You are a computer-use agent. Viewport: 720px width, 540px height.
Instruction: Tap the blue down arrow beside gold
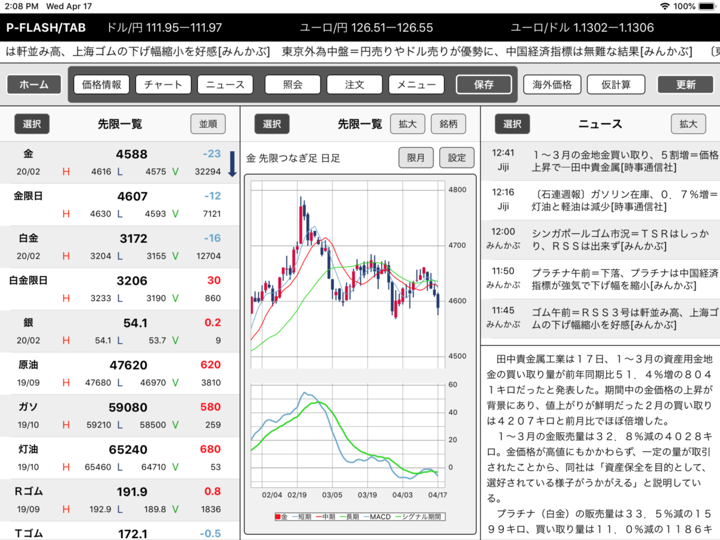232,164
